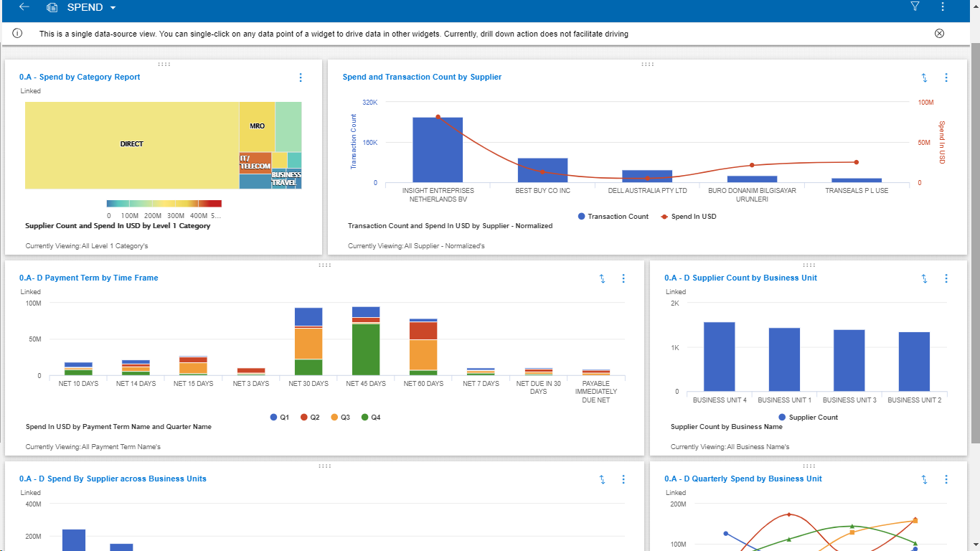The height and width of the screenshot is (551, 980).
Task: Toggle Supplier Count legend series
Action: (x=808, y=417)
